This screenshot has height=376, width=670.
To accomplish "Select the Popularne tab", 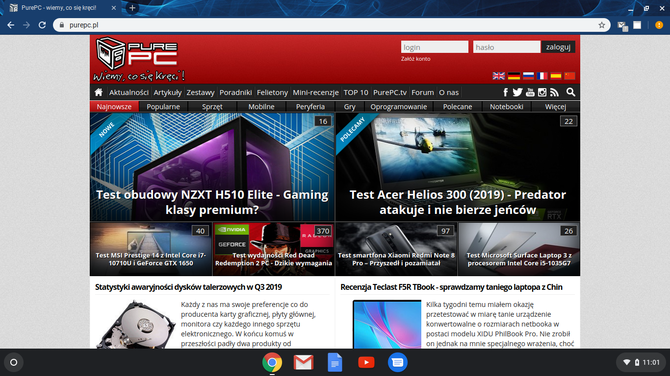I will 163,106.
